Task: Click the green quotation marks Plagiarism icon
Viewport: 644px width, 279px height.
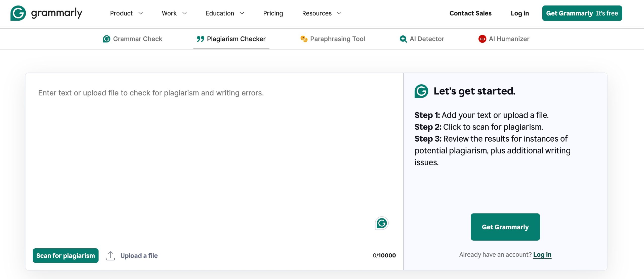Action: tap(200, 39)
